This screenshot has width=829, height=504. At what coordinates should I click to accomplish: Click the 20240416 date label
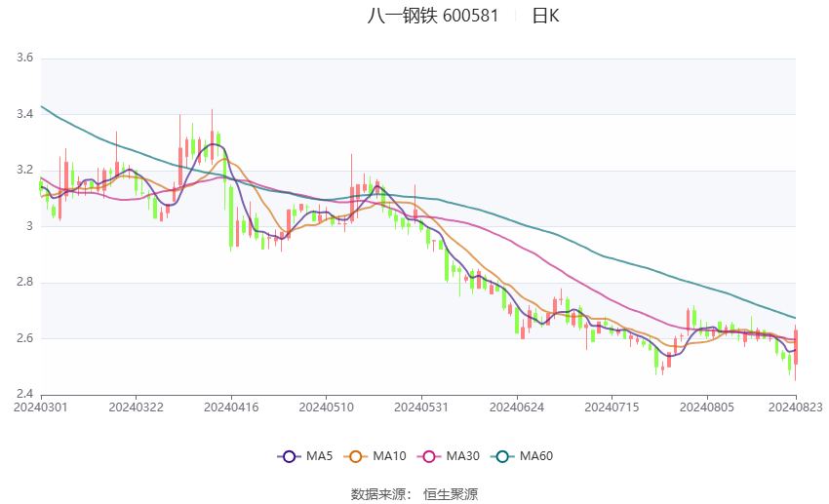pos(231,407)
